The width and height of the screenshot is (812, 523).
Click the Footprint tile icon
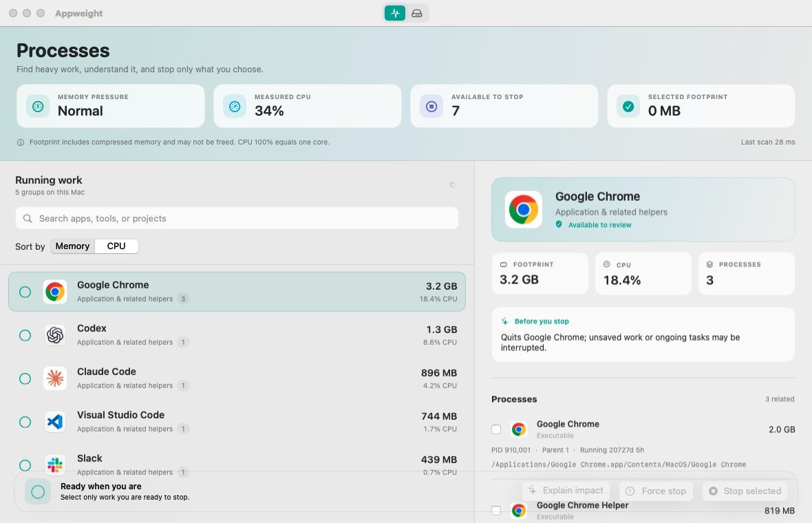pyautogui.click(x=503, y=264)
